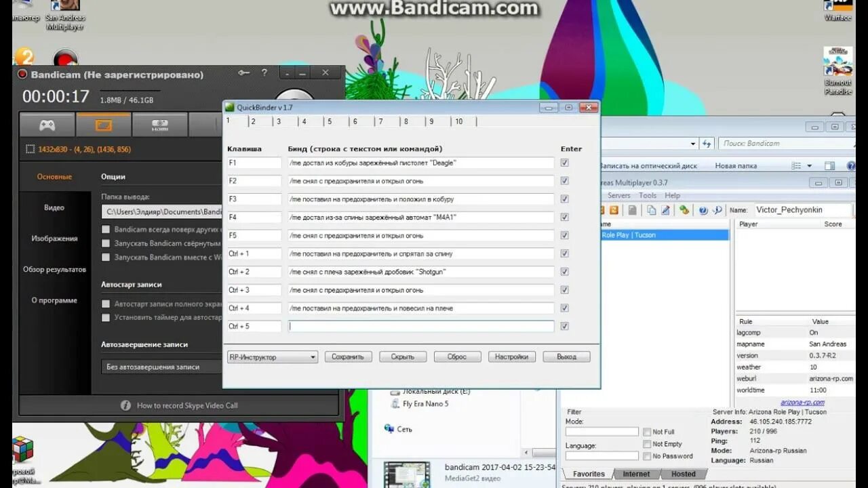Image resolution: width=868 pixels, height=488 pixels.
Task: Click the info icon beside How to record Skype
Action: 125,405
